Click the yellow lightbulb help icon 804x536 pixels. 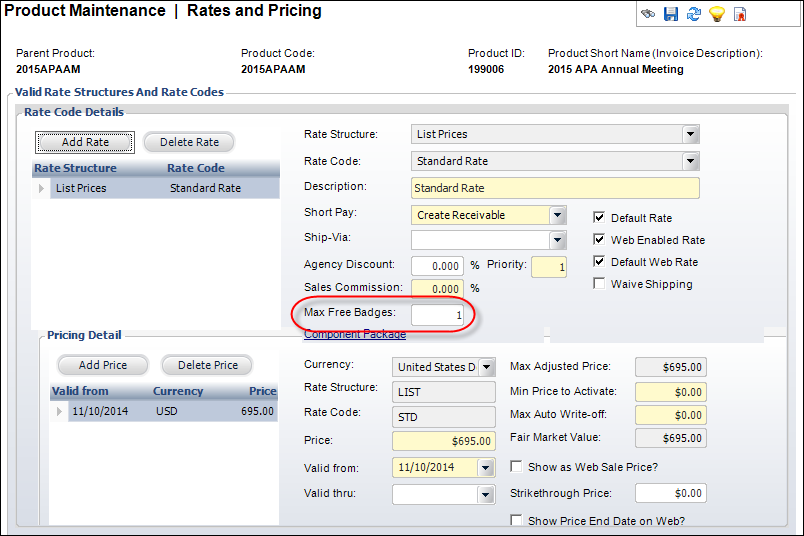[717, 14]
